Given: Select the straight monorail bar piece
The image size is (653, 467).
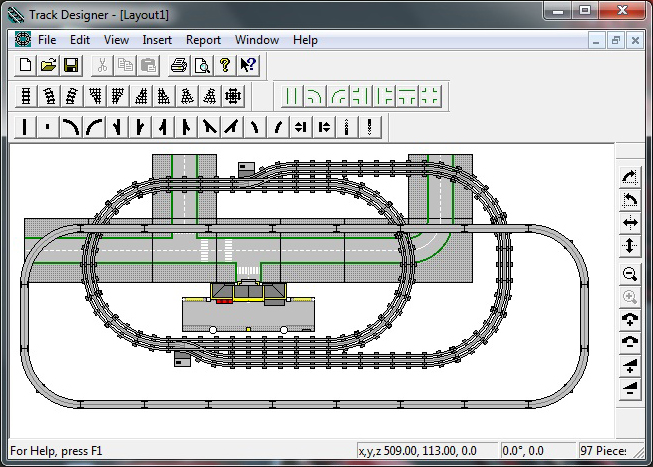Looking at the screenshot, I should click(x=25, y=127).
